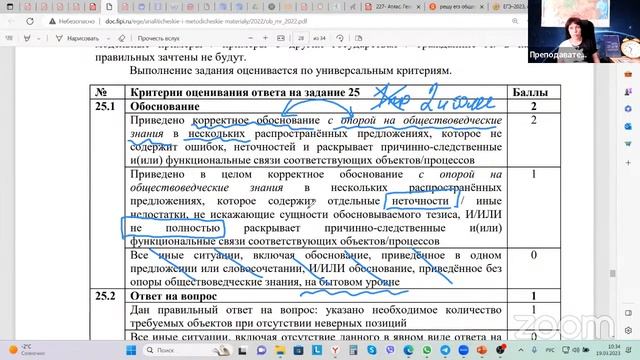This screenshot has width=640, height=360.
Task: Close the 227- Атлас tab
Action: click(x=418, y=7)
